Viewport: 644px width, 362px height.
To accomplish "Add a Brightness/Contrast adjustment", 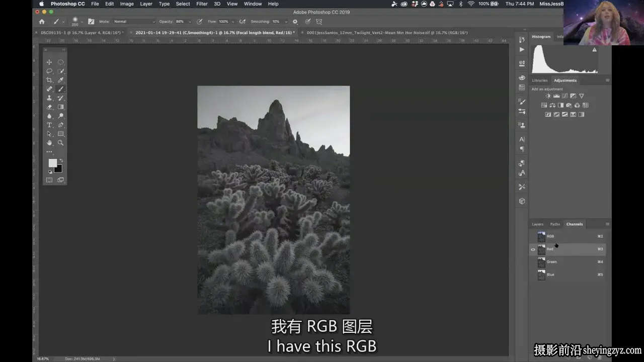I will click(x=548, y=96).
